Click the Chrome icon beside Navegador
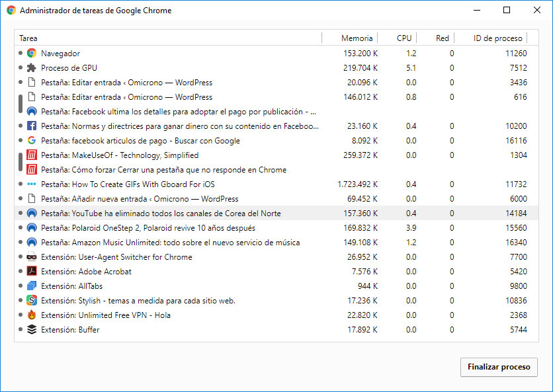Image resolution: width=553 pixels, height=392 pixels. 31,53
